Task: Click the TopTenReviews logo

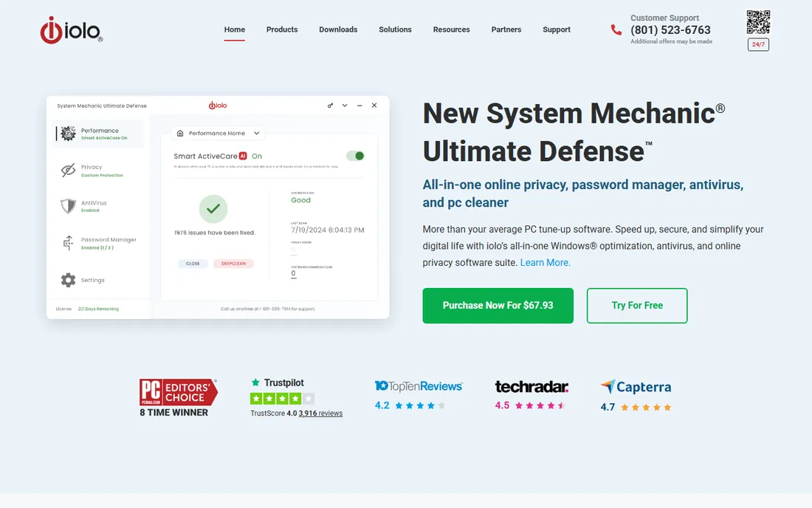Action: pos(419,385)
